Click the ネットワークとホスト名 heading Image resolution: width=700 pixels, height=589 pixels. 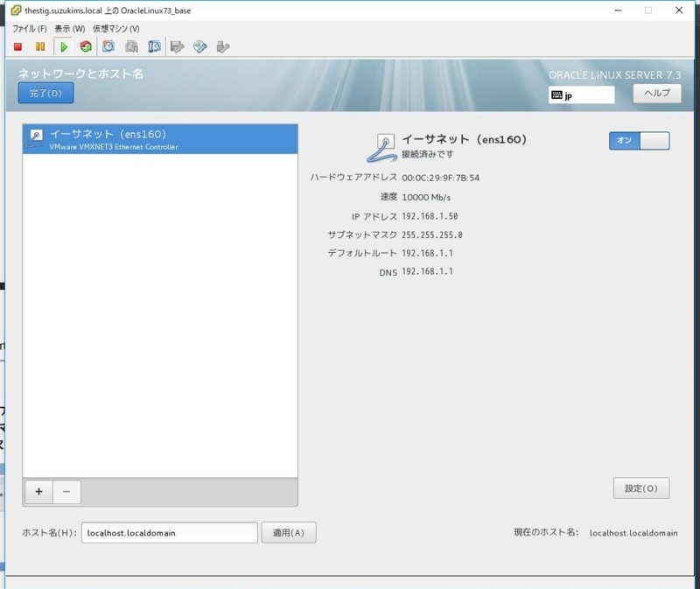pyautogui.click(x=80, y=74)
